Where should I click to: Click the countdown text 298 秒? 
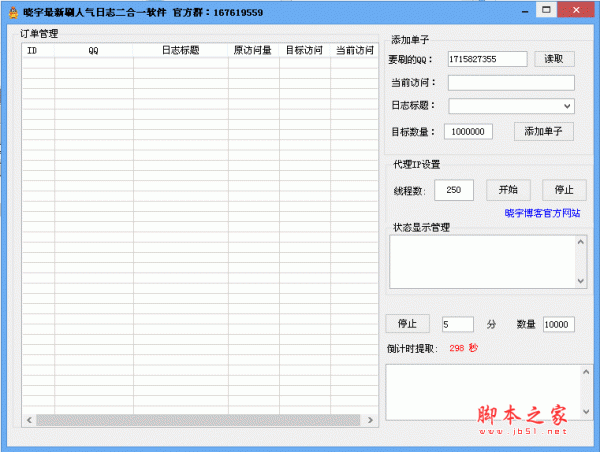(463, 348)
